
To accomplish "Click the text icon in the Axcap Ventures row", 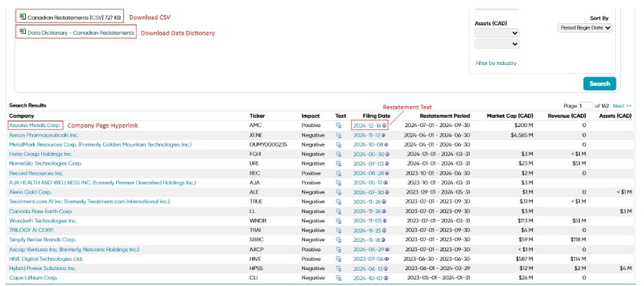I will tap(338, 249).
